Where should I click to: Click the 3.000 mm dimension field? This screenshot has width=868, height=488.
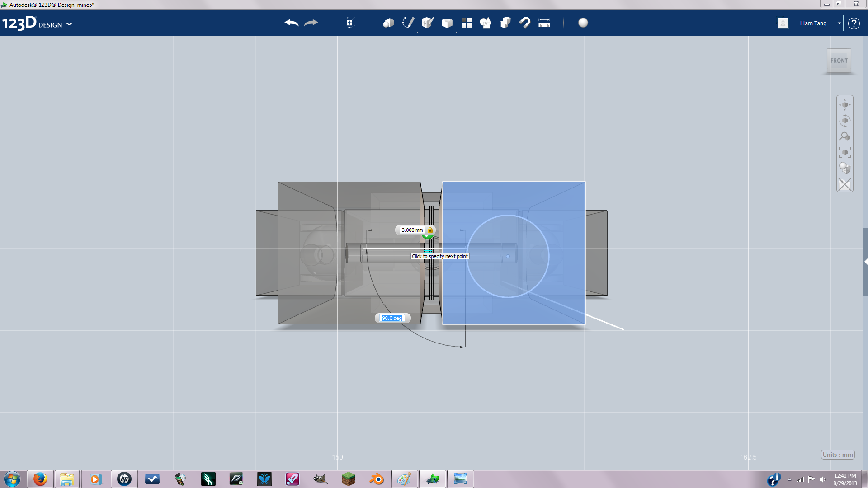[x=412, y=230]
